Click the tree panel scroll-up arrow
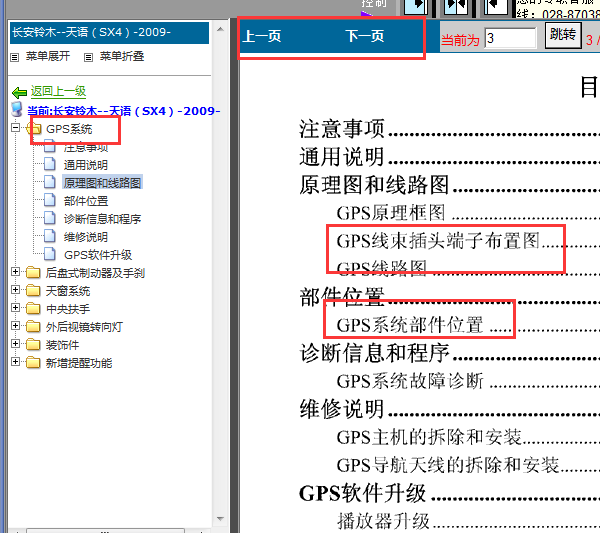The image size is (600, 533). (220, 29)
